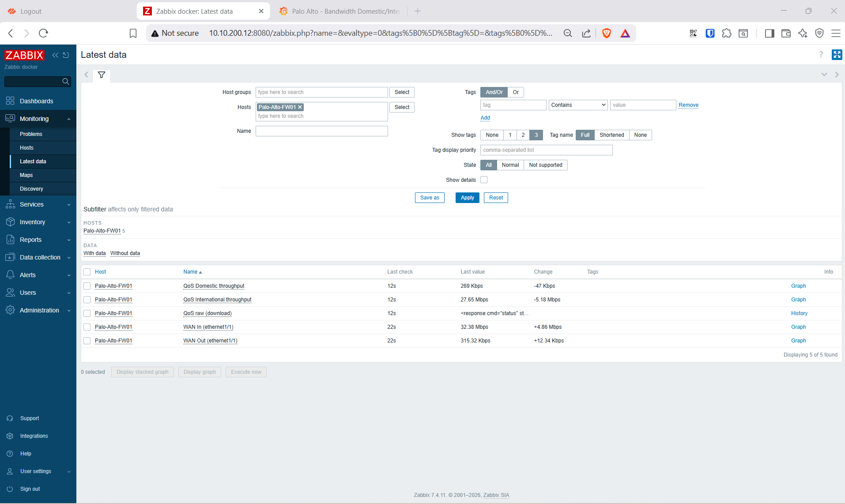Screen dimensions: 845x504
Task: Open the browser hamburger menu
Action: [836, 33]
